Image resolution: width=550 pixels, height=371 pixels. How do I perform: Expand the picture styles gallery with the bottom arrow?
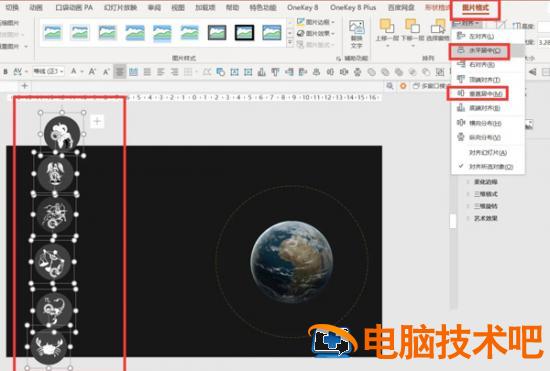[x=290, y=43]
